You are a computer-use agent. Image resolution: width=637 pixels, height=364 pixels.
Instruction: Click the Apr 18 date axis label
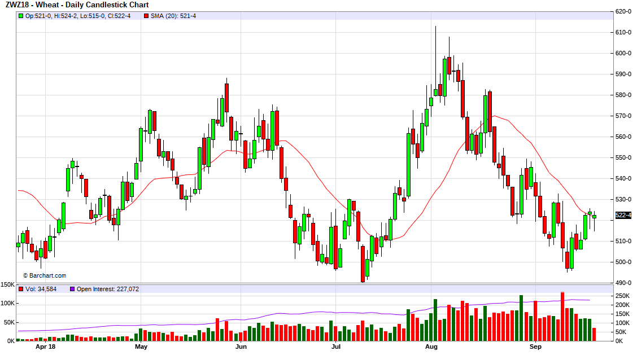(45, 347)
